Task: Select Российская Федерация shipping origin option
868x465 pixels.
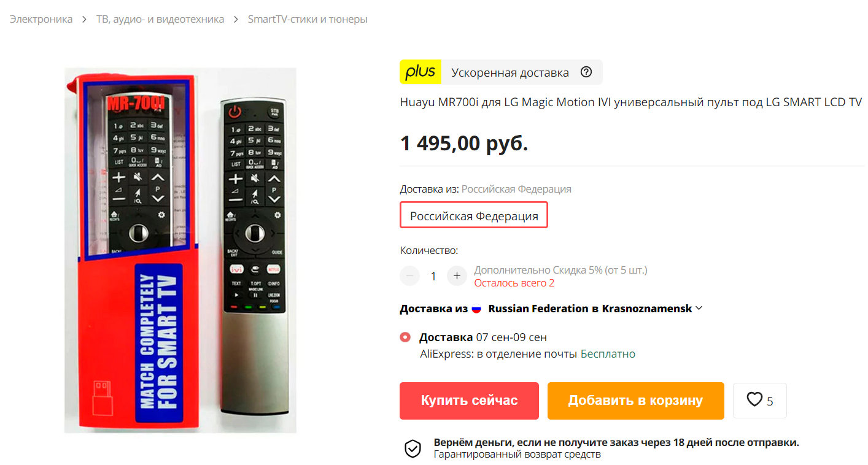Action: (474, 216)
